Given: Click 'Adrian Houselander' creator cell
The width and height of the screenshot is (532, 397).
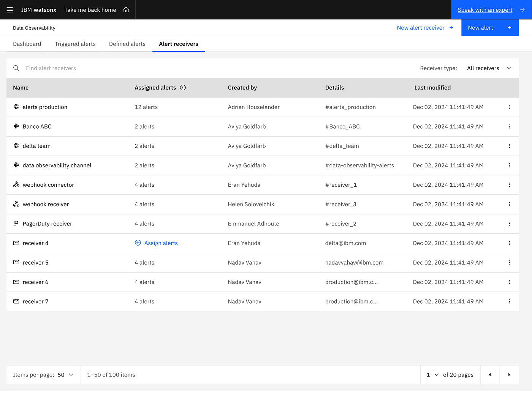Looking at the screenshot, I should (x=254, y=107).
